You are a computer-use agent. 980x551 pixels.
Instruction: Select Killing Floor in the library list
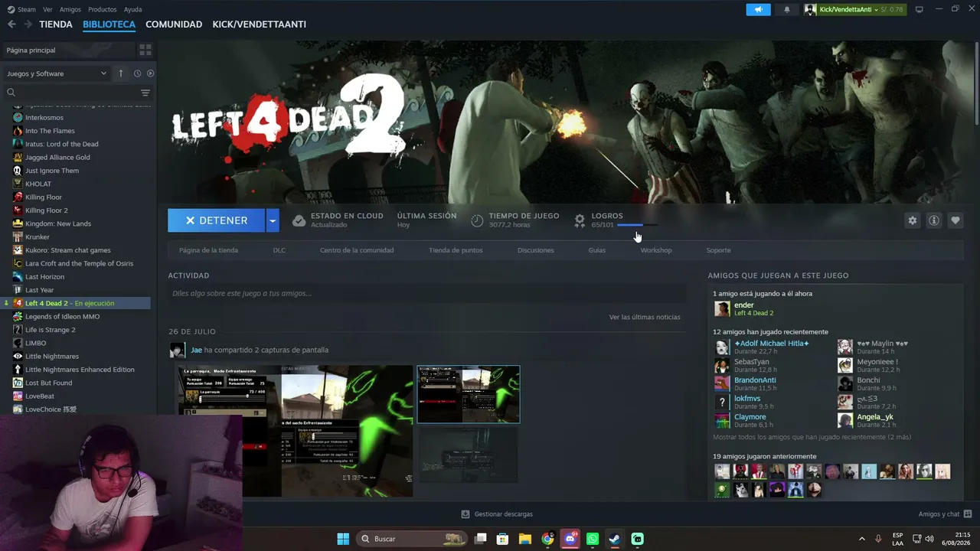(x=44, y=197)
